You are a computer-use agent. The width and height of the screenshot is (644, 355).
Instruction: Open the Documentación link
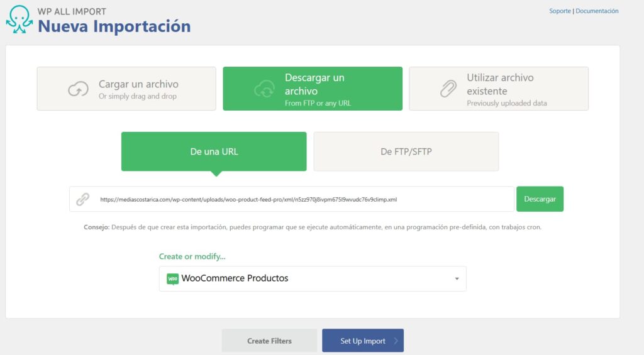(597, 11)
